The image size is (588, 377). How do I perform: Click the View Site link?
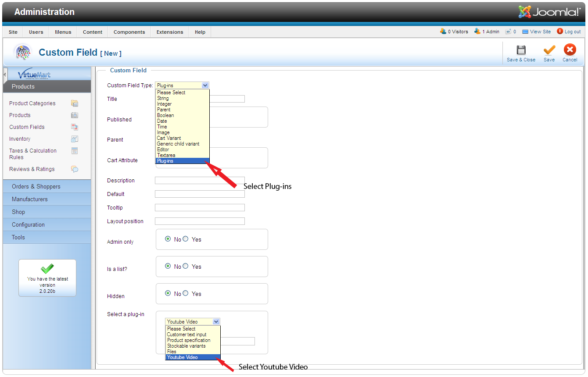[540, 32]
